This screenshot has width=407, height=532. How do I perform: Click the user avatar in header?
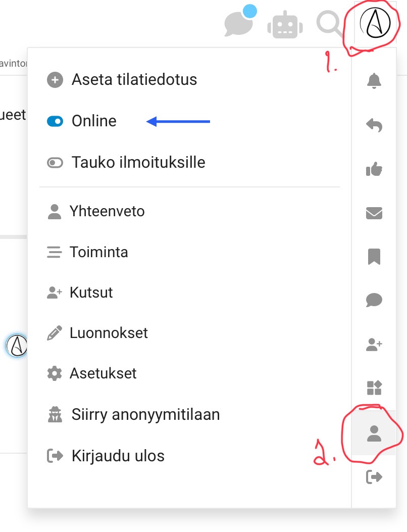pos(375,25)
